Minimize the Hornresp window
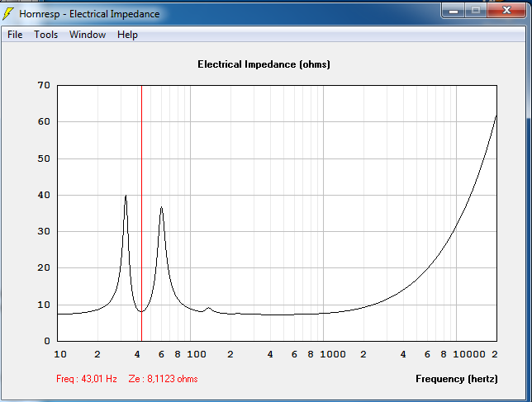This screenshot has height=402, width=532. pyautogui.click(x=454, y=11)
